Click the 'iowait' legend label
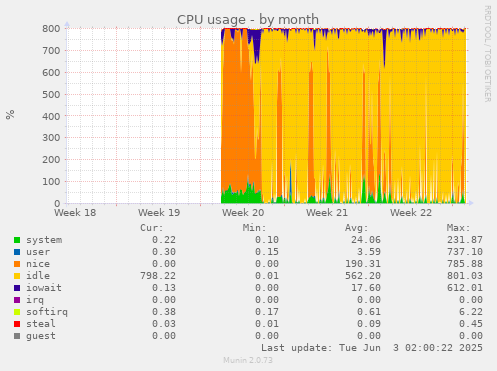This screenshot has height=371, width=497. coord(44,288)
